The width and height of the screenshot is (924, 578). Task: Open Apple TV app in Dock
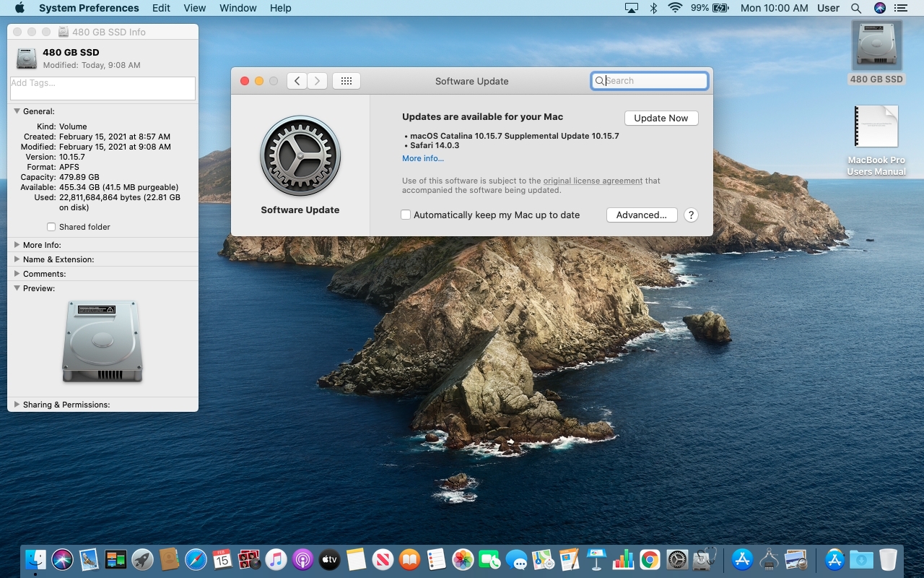(329, 559)
